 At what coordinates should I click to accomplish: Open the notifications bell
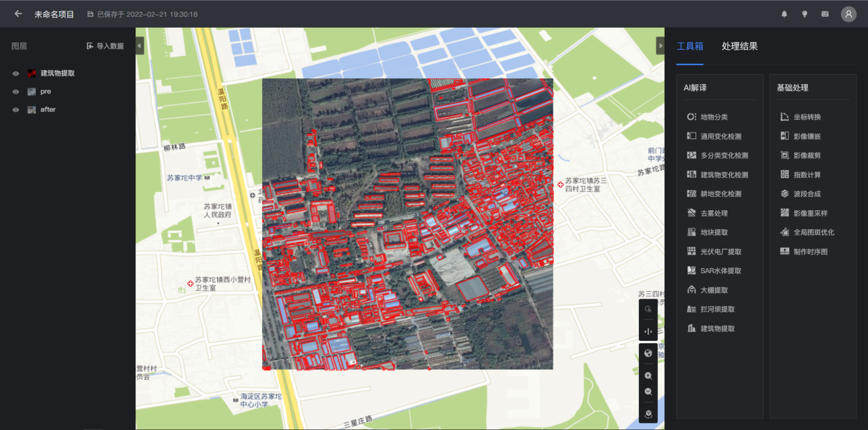[x=784, y=14]
